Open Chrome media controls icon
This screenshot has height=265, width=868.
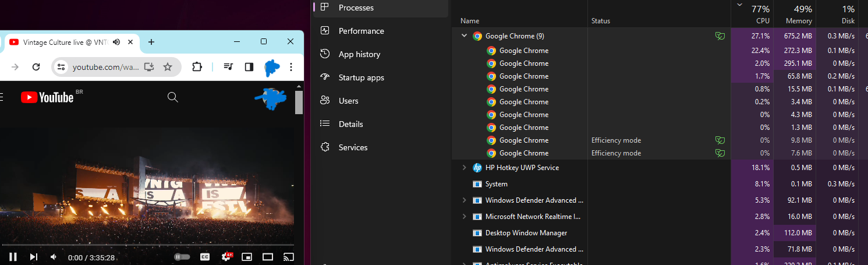pos(229,67)
